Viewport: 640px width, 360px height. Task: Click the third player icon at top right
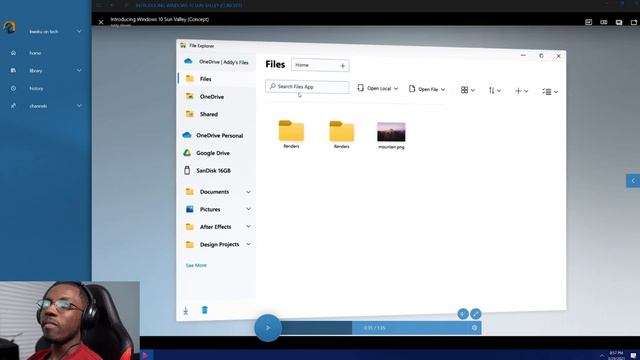[619, 22]
